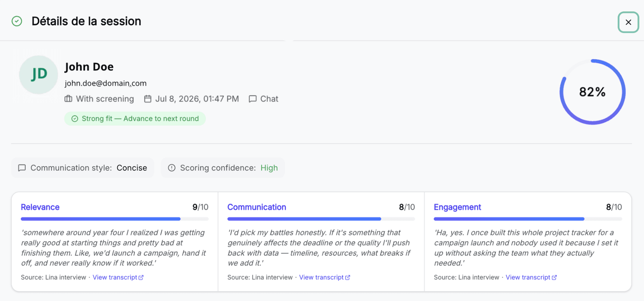Screen dimensions: 644x301
Task: Select the Relevance heading
Action: (40, 207)
